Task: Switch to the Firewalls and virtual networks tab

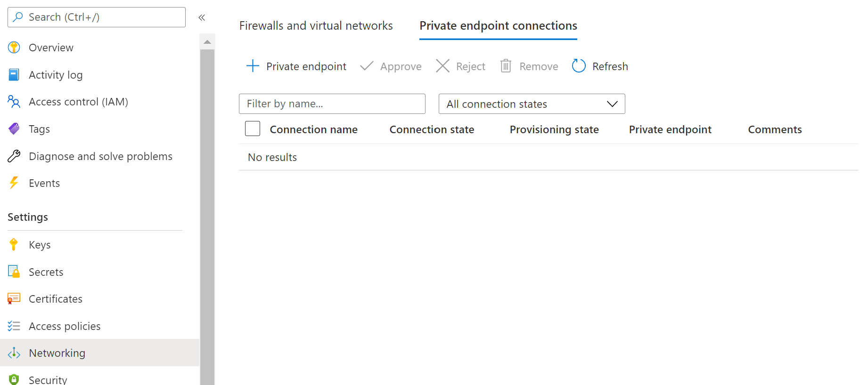Action: click(x=316, y=25)
